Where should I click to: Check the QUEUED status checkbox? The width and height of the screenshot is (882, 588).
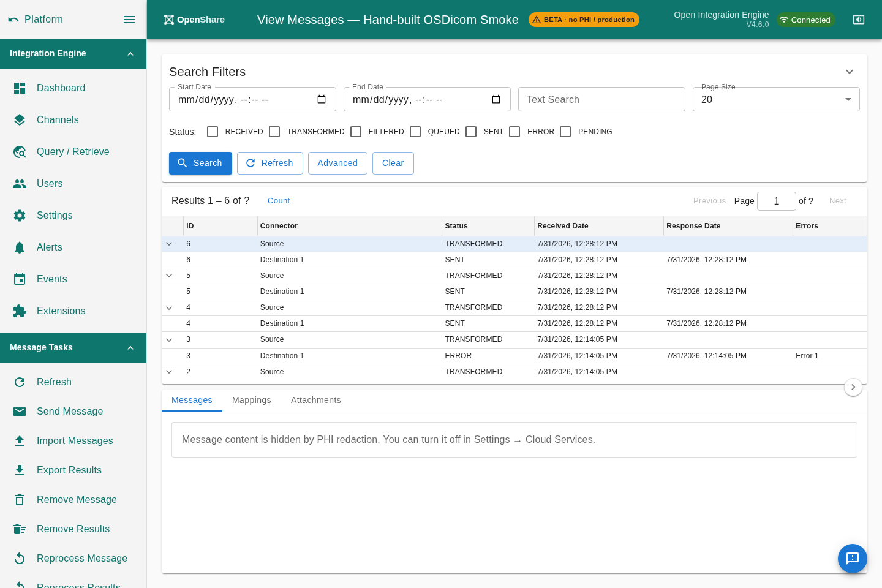coord(415,132)
